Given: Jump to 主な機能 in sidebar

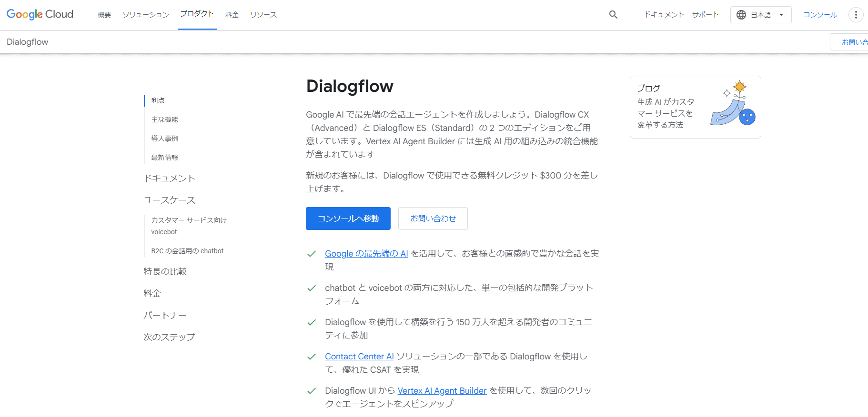Looking at the screenshot, I should (164, 119).
